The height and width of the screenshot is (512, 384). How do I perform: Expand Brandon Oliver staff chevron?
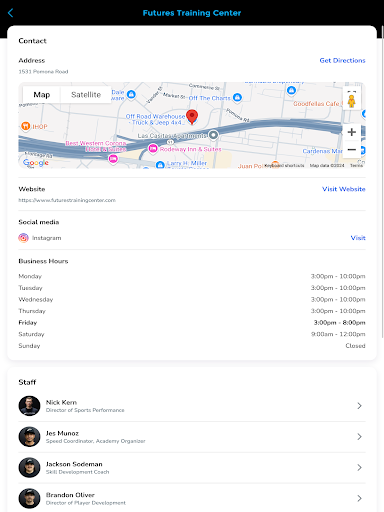pyautogui.click(x=359, y=498)
